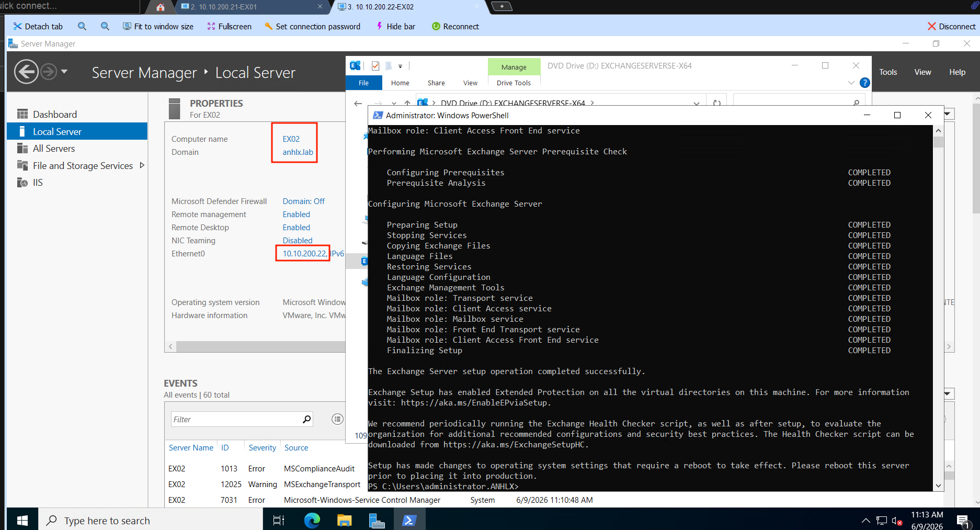This screenshot has height=530, width=980.
Task: Click NIC Teaming Disabled link
Action: point(298,241)
